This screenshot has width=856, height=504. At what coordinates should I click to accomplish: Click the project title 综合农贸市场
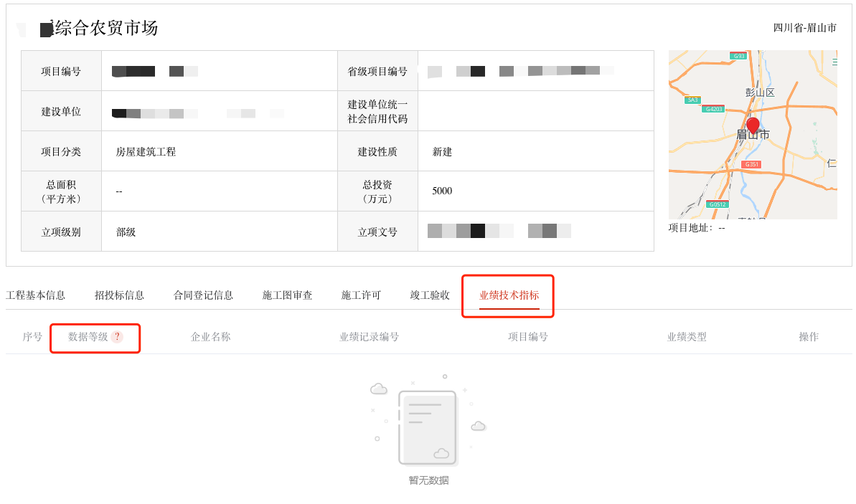(x=106, y=28)
